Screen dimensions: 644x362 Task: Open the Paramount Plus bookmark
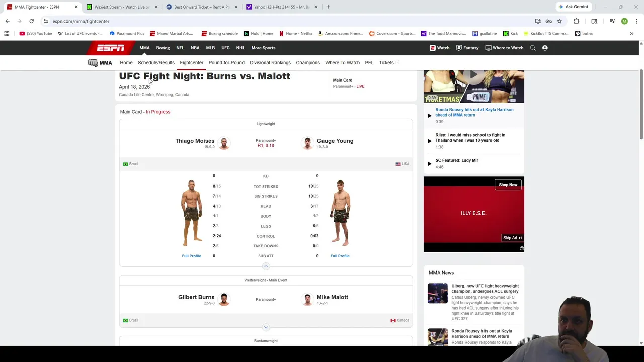click(127, 34)
